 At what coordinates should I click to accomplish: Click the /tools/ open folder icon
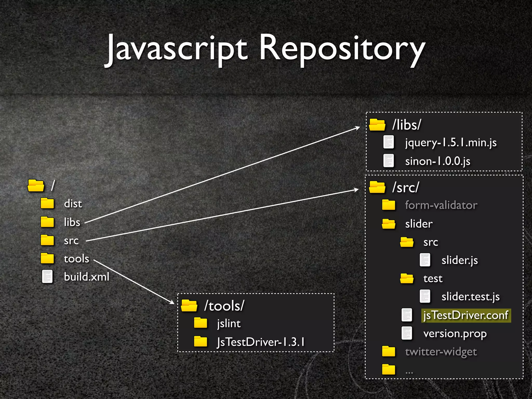coord(189,305)
